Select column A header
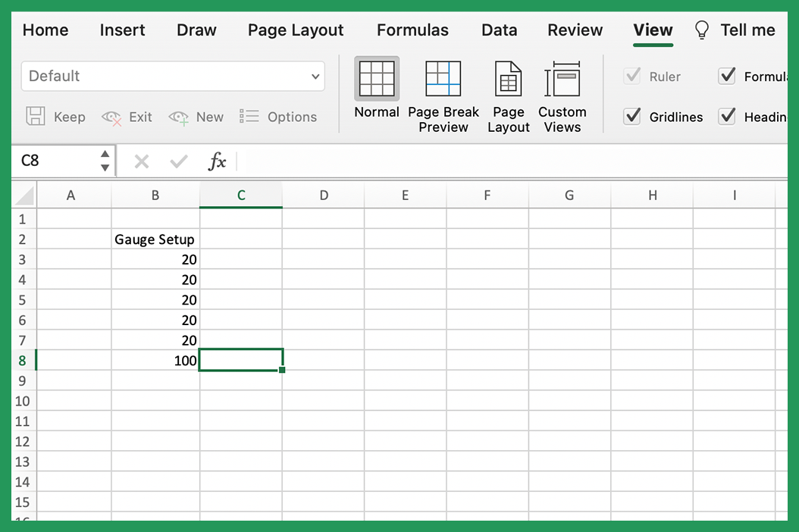799x532 pixels. pos(74,196)
